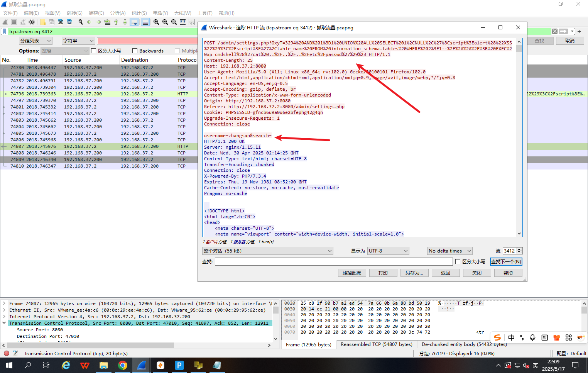Open expert information red circle icon
Screen dimensions: 588x373
coord(7,353)
